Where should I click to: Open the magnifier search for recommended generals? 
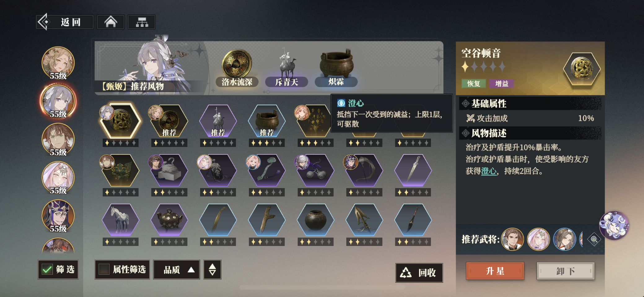pyautogui.click(x=594, y=239)
